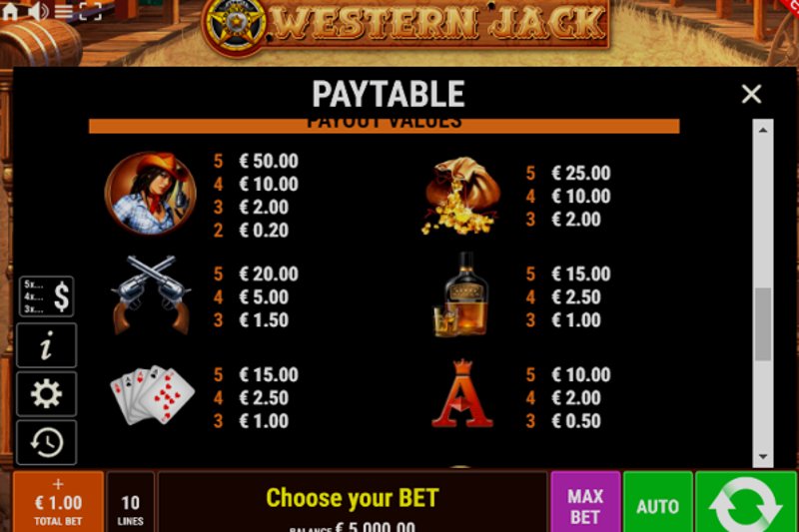Click the cowgirl symbol icon
799x532 pixels.
point(151,194)
